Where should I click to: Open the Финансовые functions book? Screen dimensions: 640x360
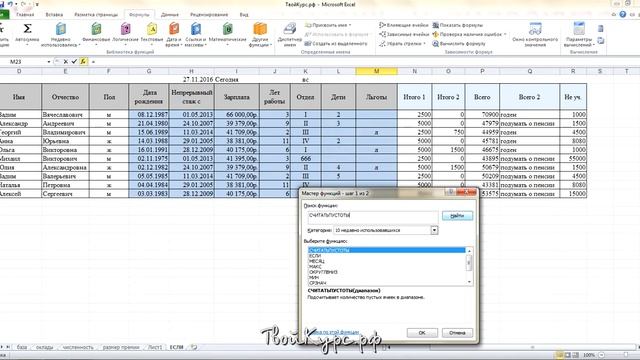[96, 33]
